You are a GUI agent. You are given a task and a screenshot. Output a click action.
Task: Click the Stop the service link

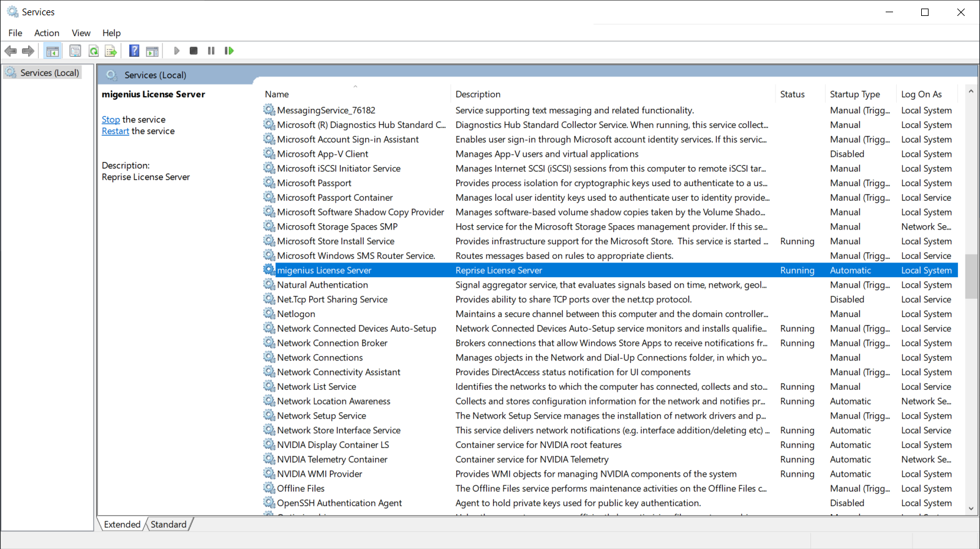pos(111,119)
